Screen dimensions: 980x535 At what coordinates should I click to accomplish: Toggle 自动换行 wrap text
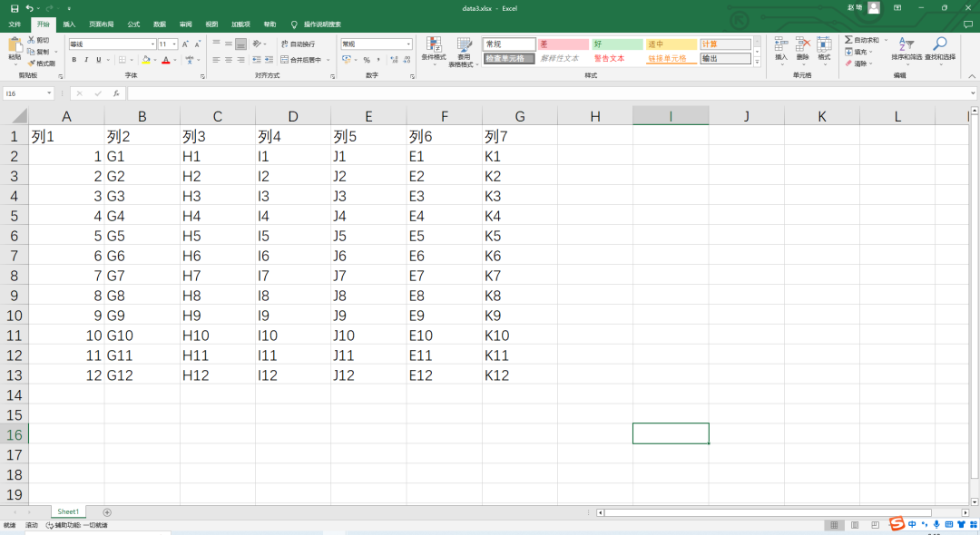tap(299, 44)
